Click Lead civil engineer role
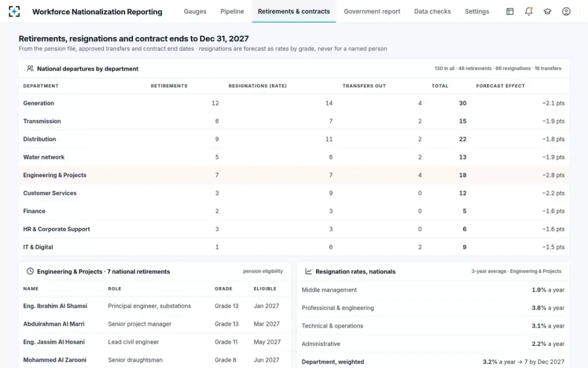The height and width of the screenshot is (368, 588). coord(133,342)
